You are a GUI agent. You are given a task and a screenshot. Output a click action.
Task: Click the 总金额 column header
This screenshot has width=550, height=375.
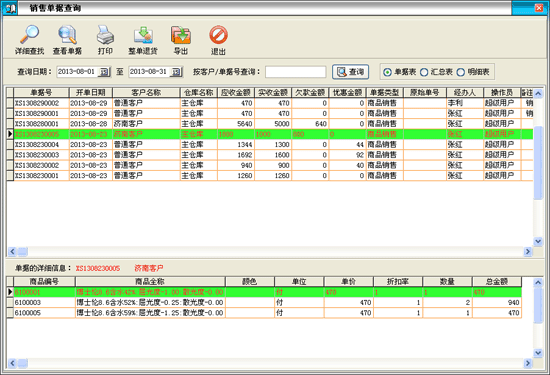497,281
